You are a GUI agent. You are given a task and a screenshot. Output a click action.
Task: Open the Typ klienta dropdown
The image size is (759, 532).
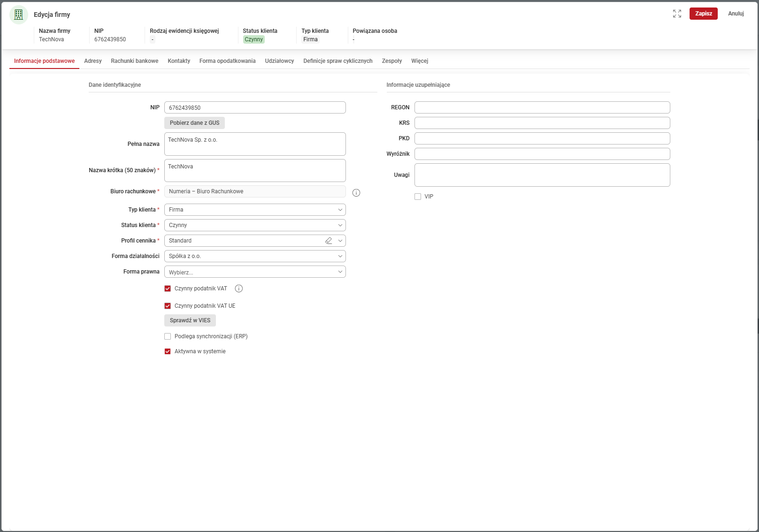pos(255,210)
